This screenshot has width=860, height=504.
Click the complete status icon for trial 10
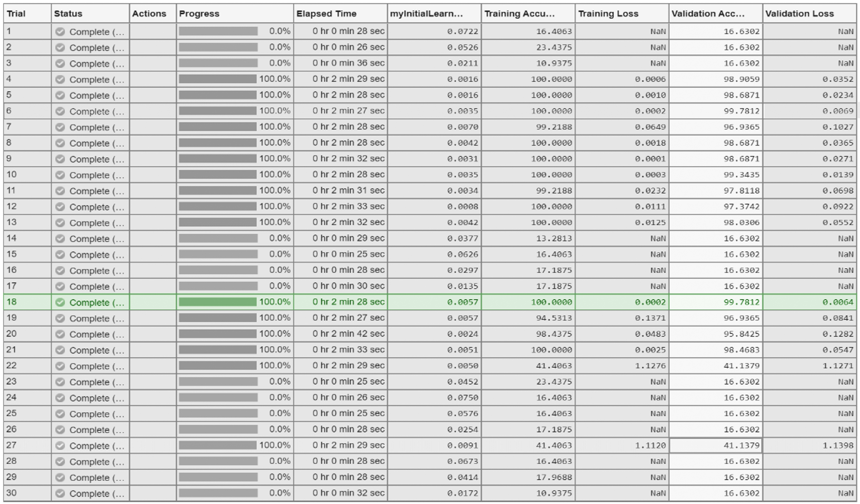tap(60, 175)
